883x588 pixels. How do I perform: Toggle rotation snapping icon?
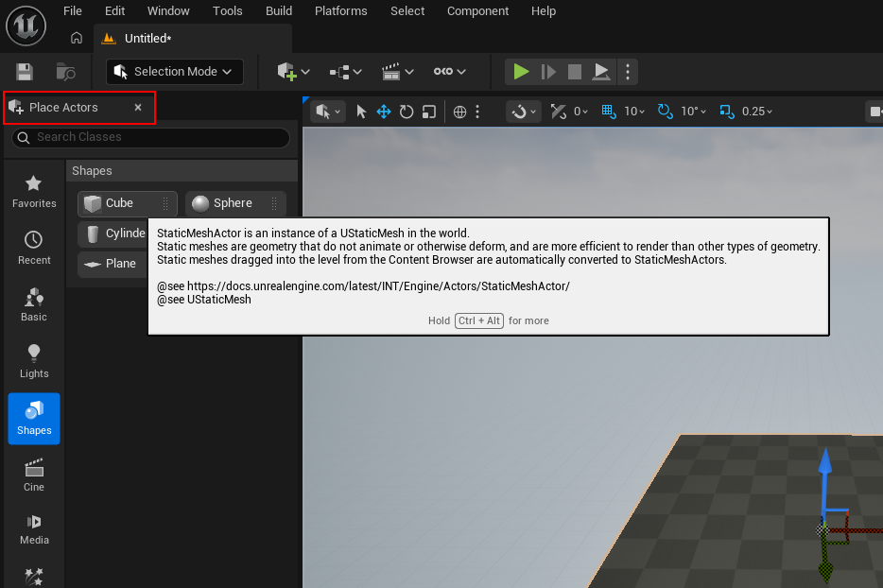[x=665, y=112]
